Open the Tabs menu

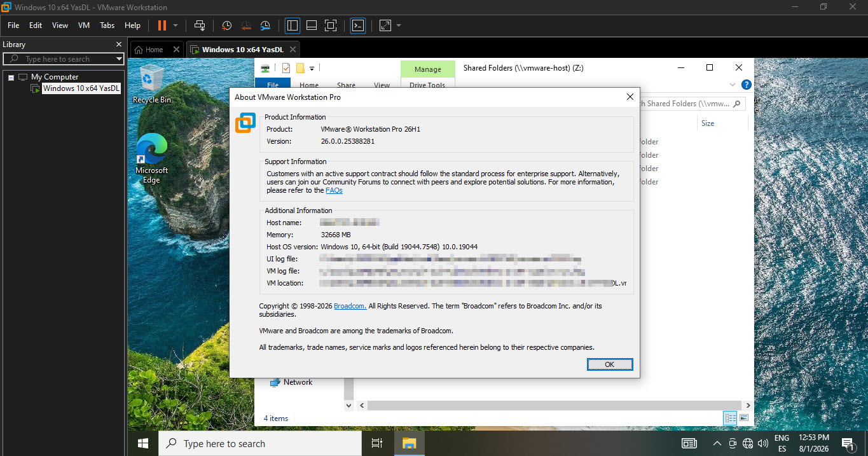(107, 25)
